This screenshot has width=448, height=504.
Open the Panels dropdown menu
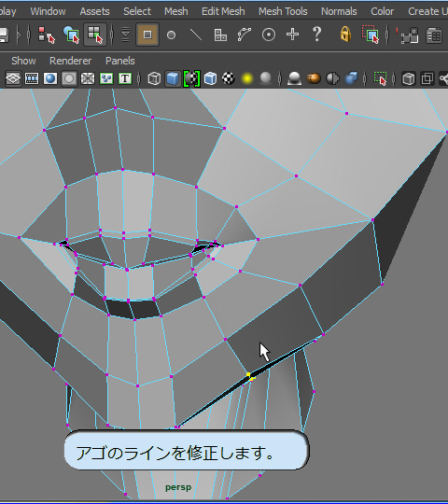point(120,61)
